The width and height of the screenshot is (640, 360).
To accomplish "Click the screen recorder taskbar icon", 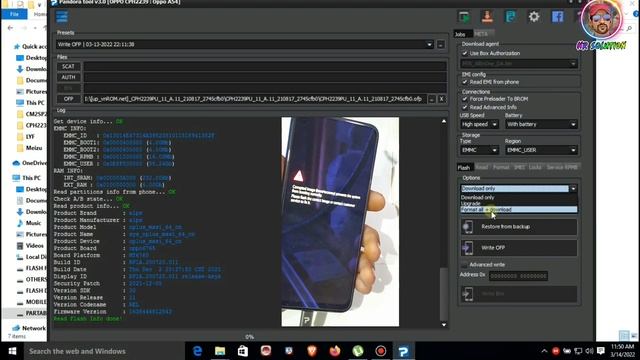I will point(381,351).
